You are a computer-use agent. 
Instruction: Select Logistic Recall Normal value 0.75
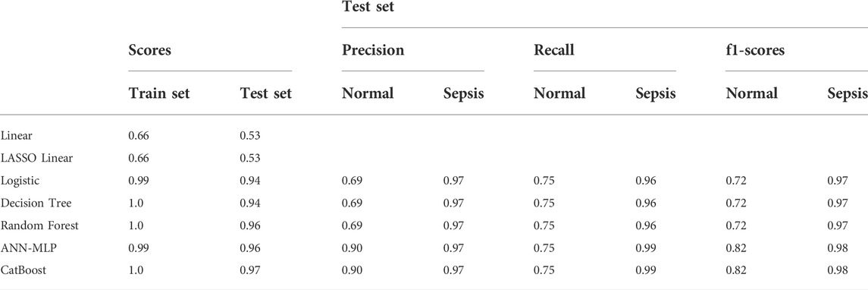[544, 181]
